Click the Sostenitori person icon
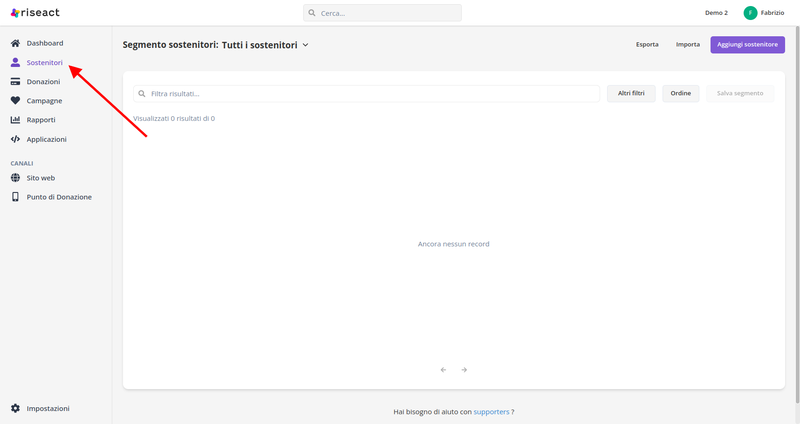 pyautogui.click(x=15, y=63)
